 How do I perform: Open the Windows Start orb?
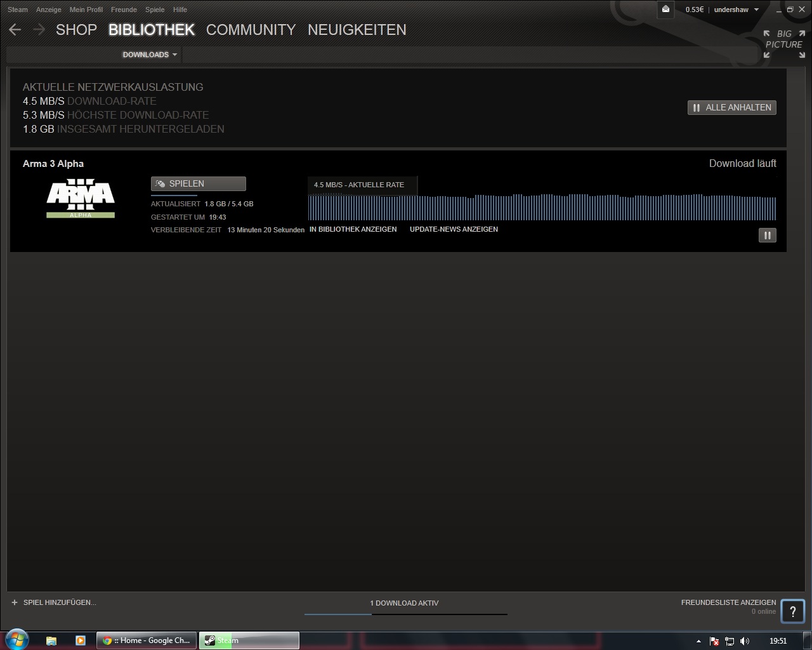point(16,640)
